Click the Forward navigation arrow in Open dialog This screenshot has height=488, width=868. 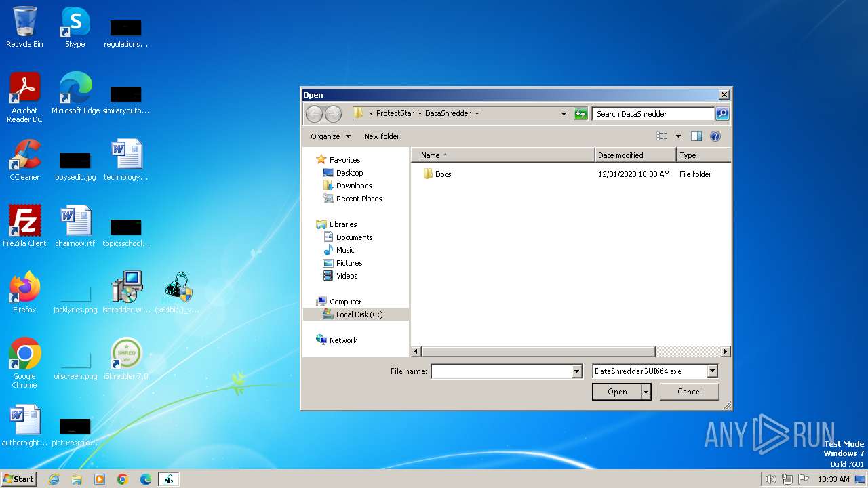[333, 113]
